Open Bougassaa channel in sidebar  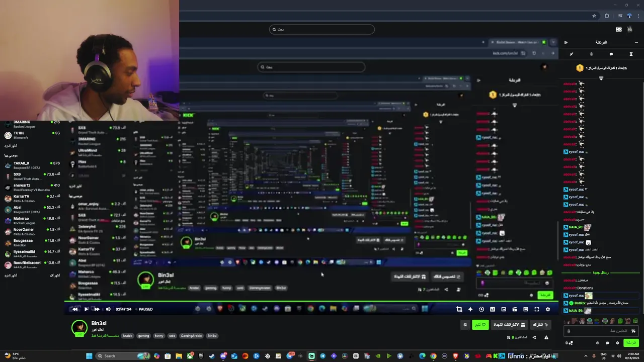click(31, 243)
